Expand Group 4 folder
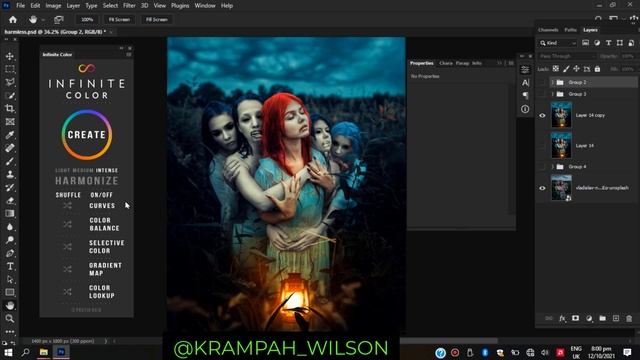The image size is (640, 360). tap(553, 167)
